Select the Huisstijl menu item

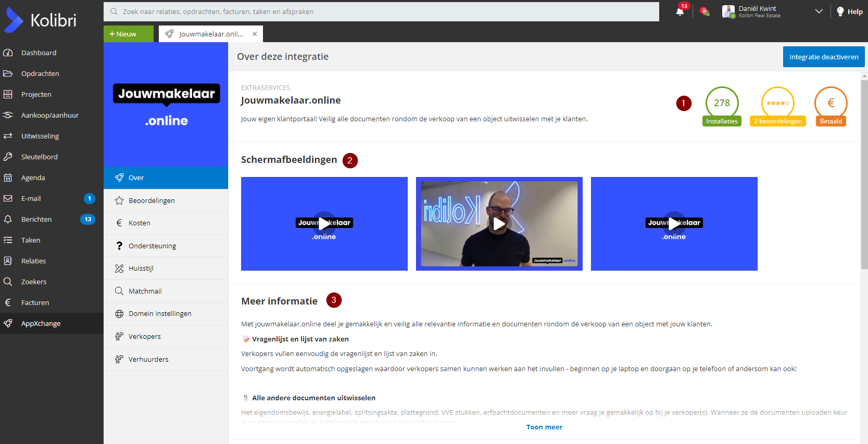[x=166, y=268]
